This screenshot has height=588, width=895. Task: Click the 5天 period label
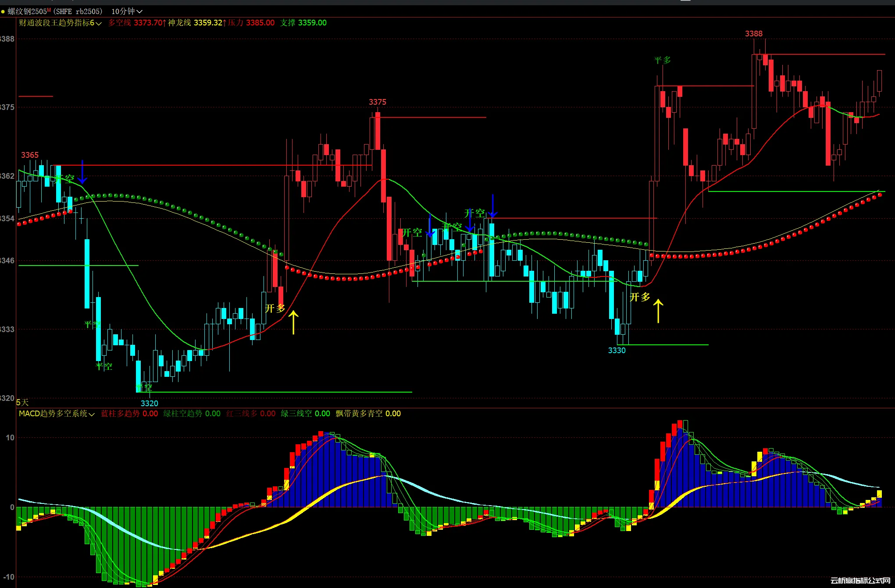22,402
